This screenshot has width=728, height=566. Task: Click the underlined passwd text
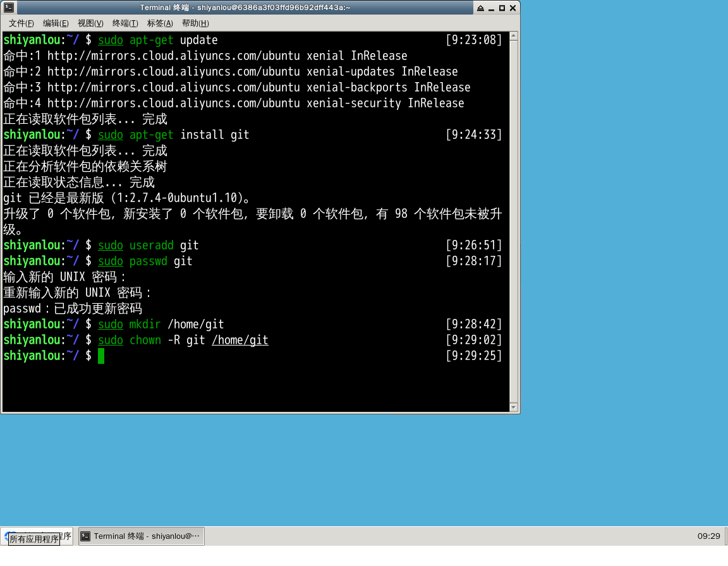tap(148, 261)
